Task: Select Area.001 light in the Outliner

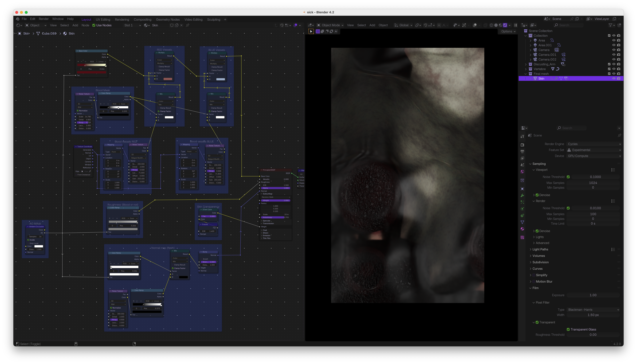Action: (x=545, y=45)
